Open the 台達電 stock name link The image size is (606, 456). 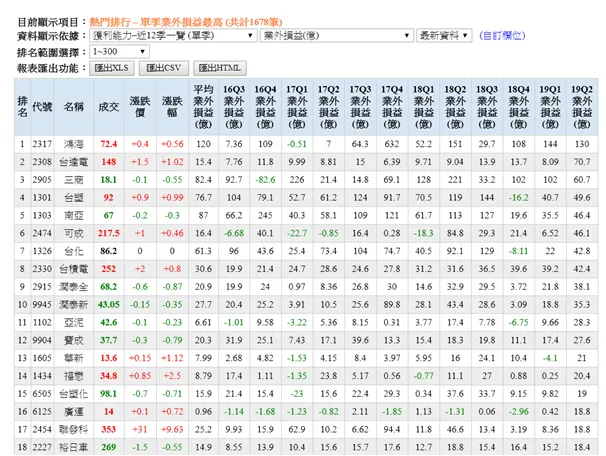pyautogui.click(x=73, y=162)
